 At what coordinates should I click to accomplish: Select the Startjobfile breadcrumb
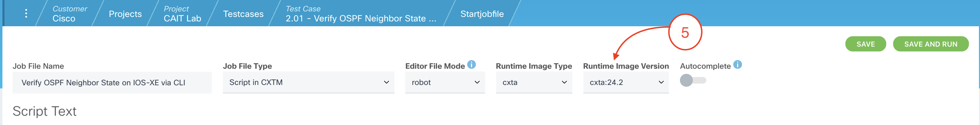coord(482,14)
